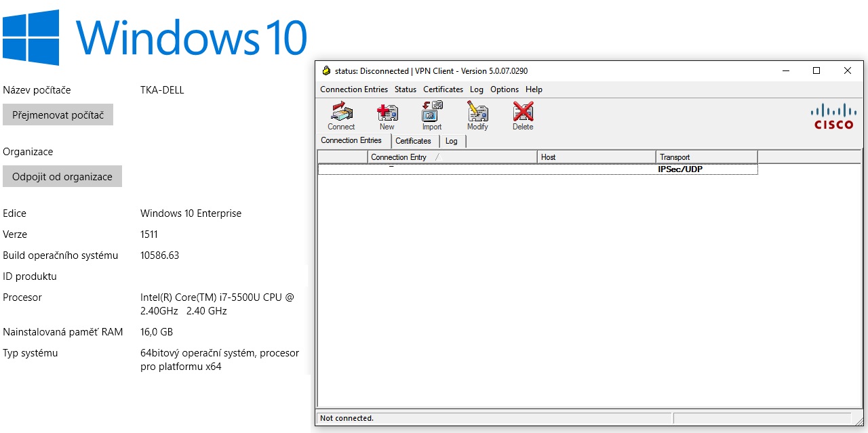Click the Cisco logo
Viewport: 868px width, 433px height.
tap(834, 116)
